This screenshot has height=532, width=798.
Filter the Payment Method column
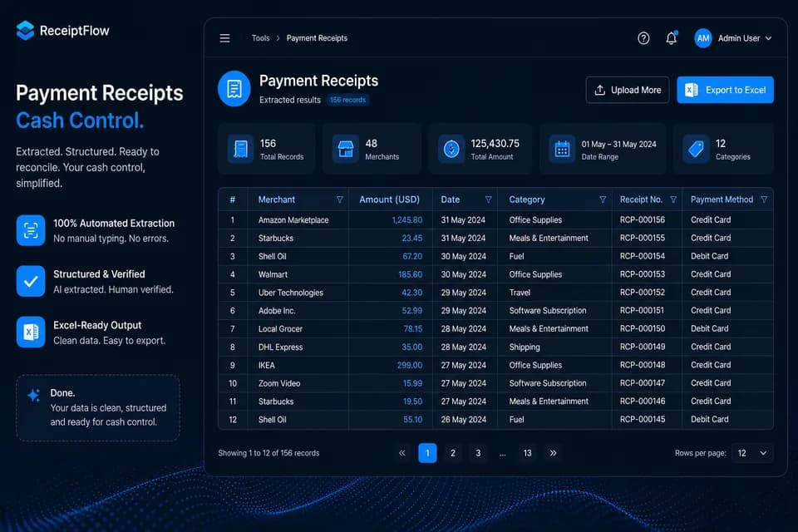click(764, 199)
